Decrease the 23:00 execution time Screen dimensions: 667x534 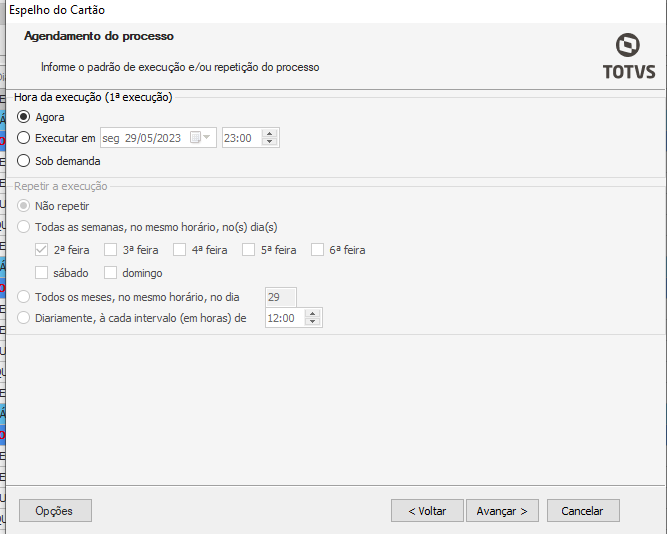coord(271,143)
